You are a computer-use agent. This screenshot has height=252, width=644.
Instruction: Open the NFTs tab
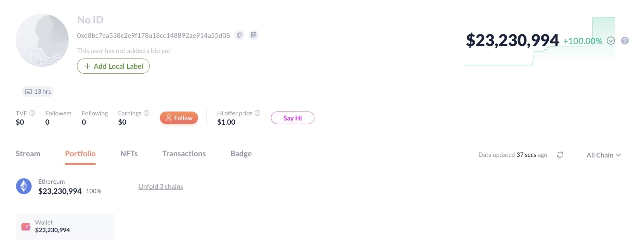[x=129, y=154]
